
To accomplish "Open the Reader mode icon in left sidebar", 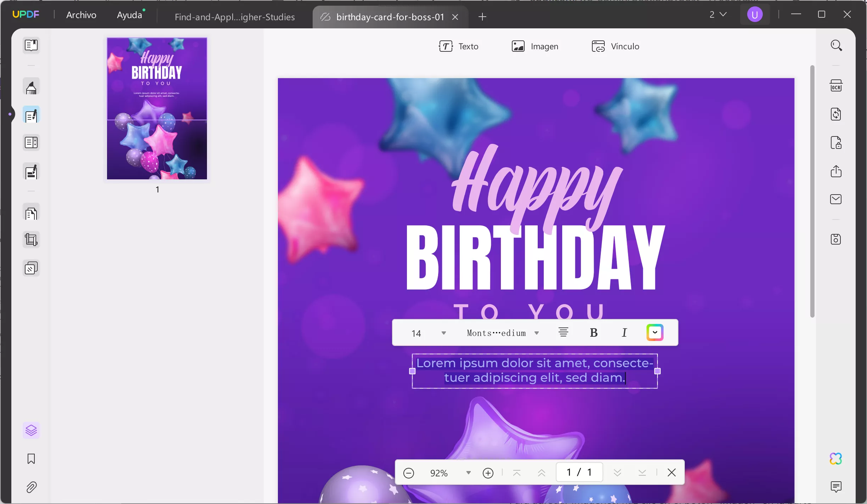I will pos(31,45).
